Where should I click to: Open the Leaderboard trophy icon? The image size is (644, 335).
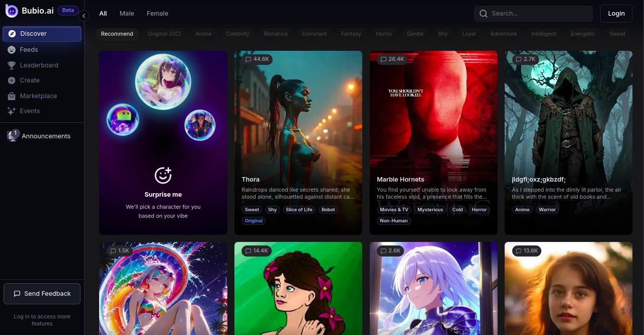(x=12, y=65)
